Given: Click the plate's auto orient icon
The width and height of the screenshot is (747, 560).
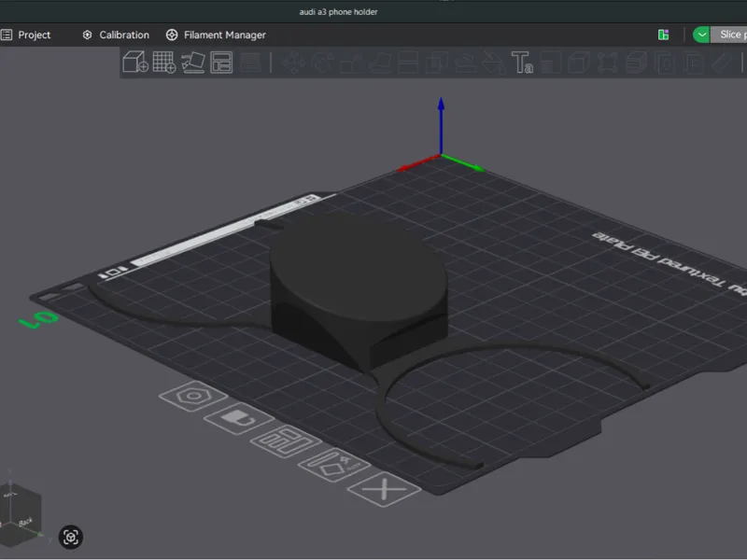Looking at the screenshot, I should tap(334, 464).
